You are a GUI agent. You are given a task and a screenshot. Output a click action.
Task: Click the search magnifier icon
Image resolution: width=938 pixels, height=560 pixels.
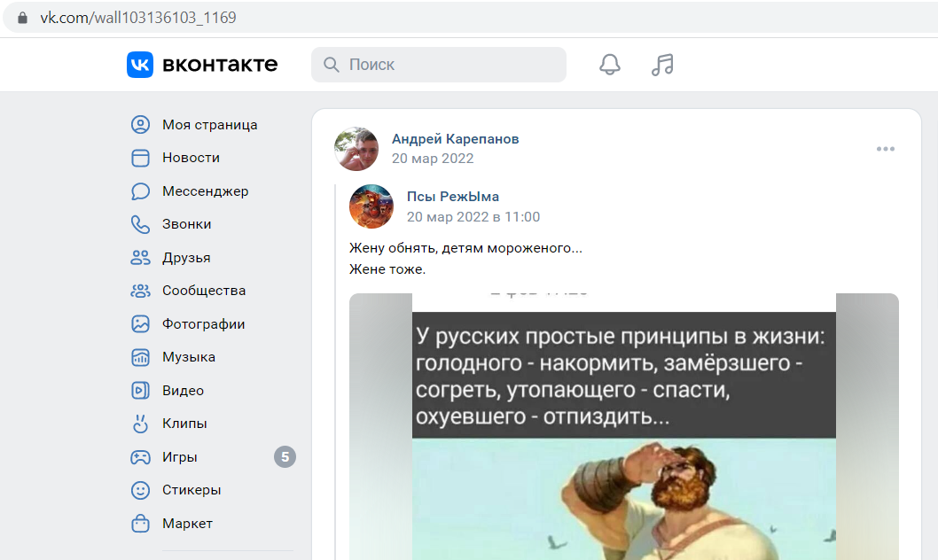(x=331, y=65)
